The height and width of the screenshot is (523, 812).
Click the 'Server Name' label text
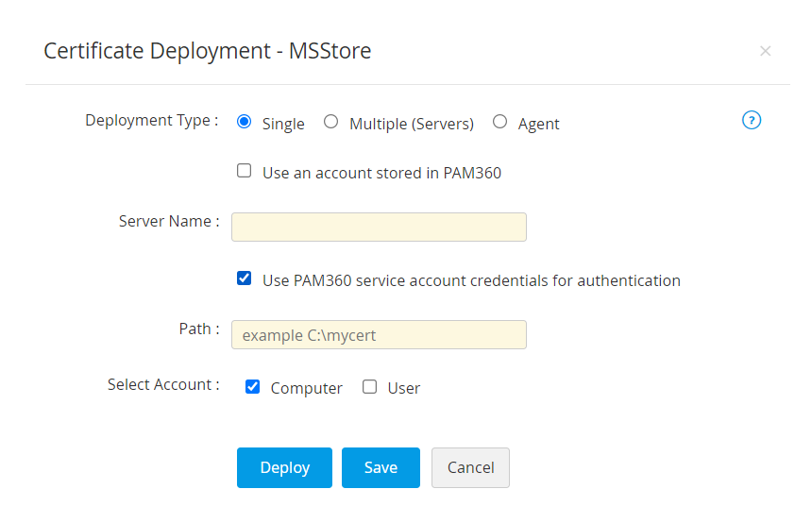click(168, 222)
